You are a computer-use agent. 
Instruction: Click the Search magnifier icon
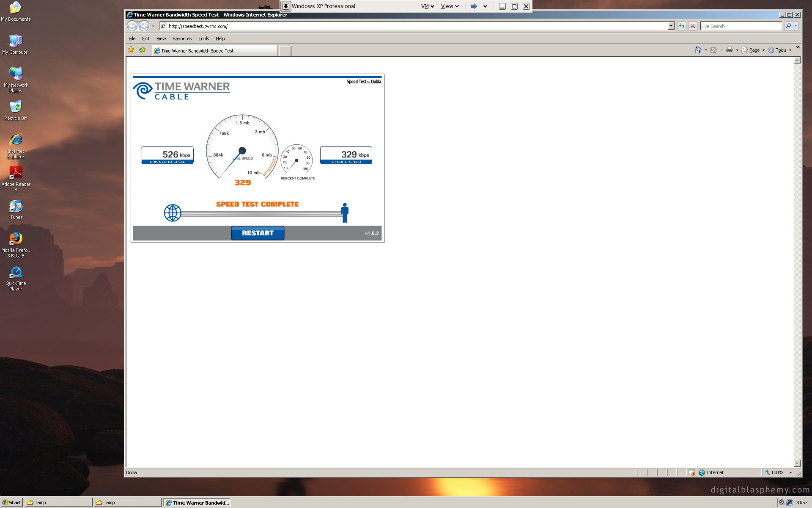pyautogui.click(x=788, y=26)
